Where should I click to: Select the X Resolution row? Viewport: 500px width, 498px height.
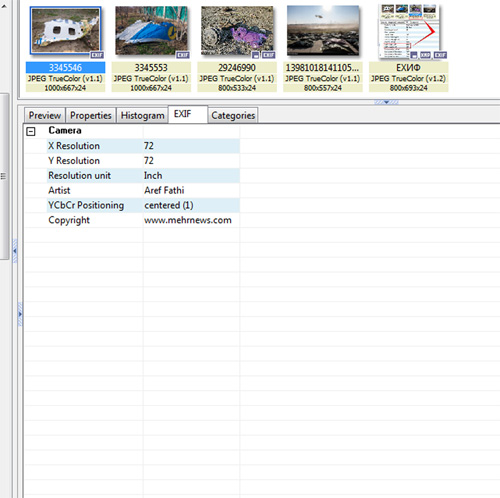click(x=143, y=146)
